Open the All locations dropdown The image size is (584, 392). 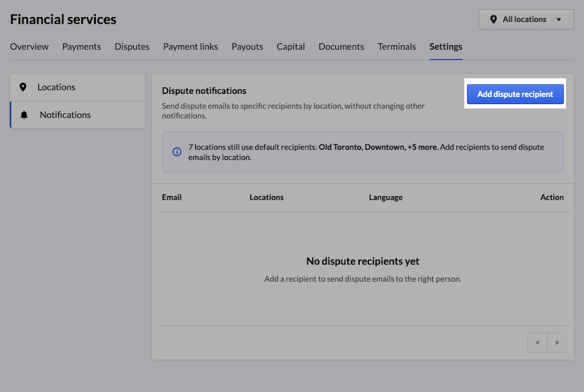point(526,19)
